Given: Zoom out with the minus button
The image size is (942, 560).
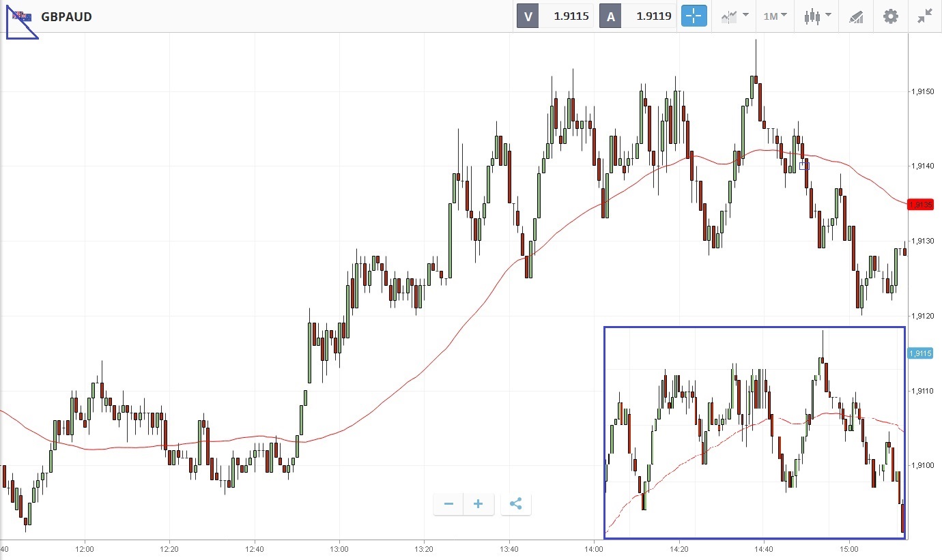Looking at the screenshot, I should [x=448, y=504].
